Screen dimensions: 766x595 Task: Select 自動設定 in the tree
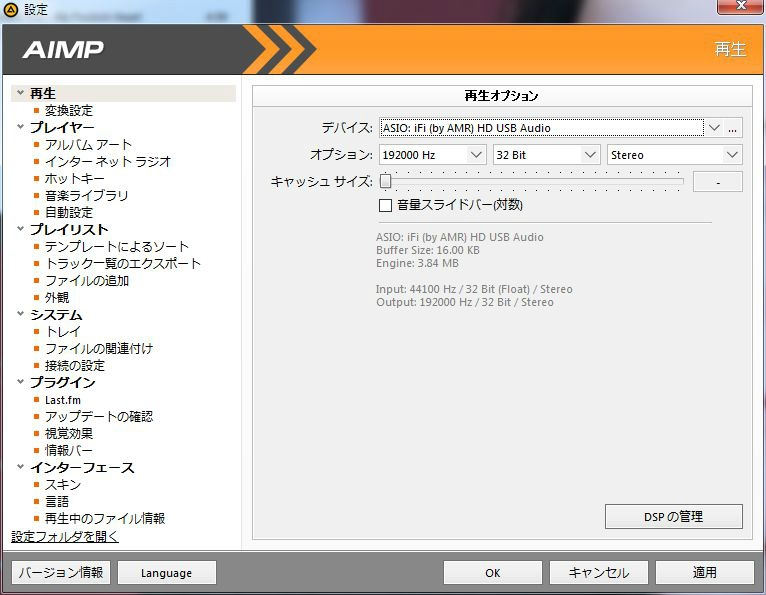pos(69,212)
